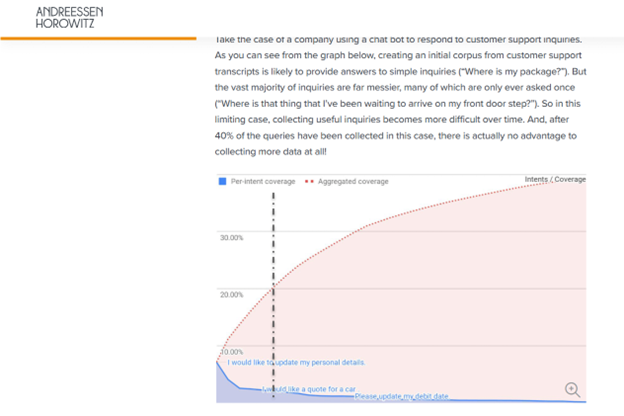Click the 10.00% y-axis label
The height and width of the screenshot is (416, 624).
click(x=230, y=352)
